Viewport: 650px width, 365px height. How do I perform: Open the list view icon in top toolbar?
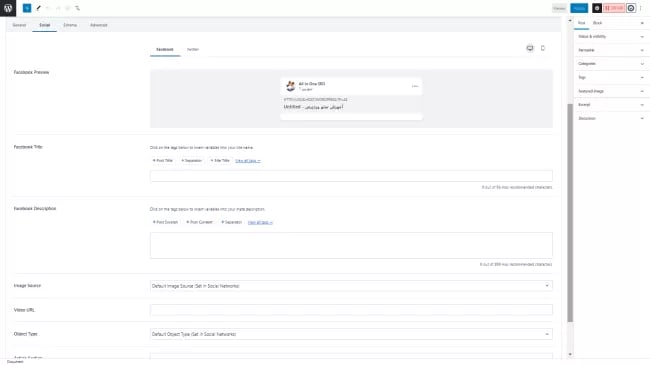[x=78, y=8]
